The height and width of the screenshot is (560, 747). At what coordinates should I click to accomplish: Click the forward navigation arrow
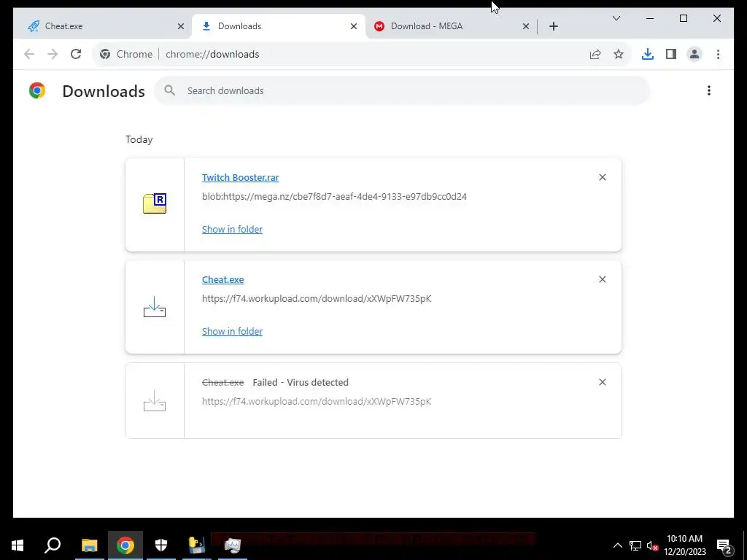tap(53, 54)
